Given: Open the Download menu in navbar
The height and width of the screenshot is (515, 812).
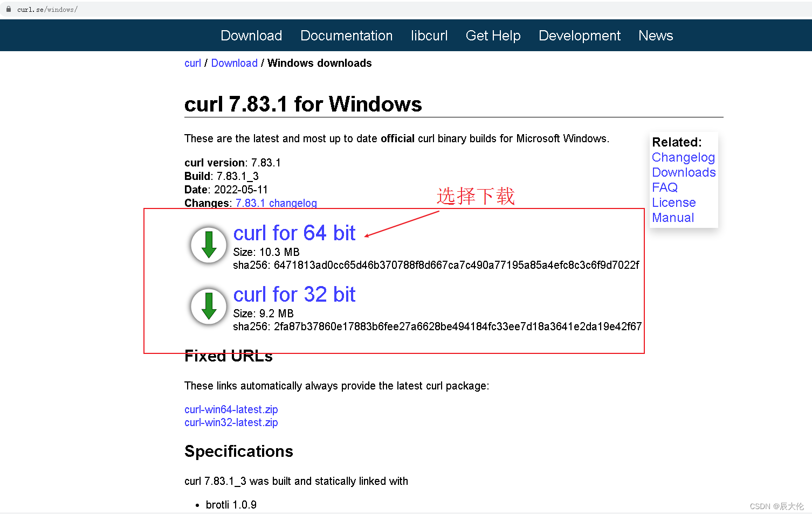Looking at the screenshot, I should coord(251,36).
